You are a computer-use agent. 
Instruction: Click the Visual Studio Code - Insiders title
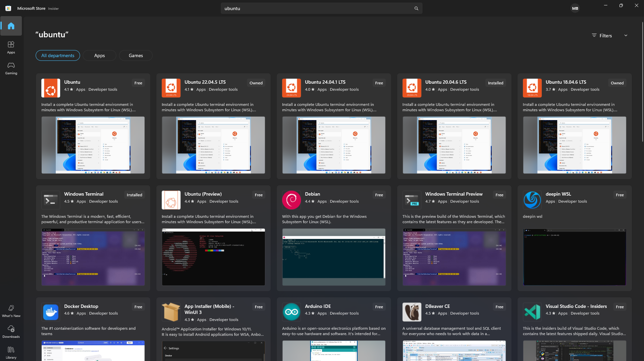point(576,306)
